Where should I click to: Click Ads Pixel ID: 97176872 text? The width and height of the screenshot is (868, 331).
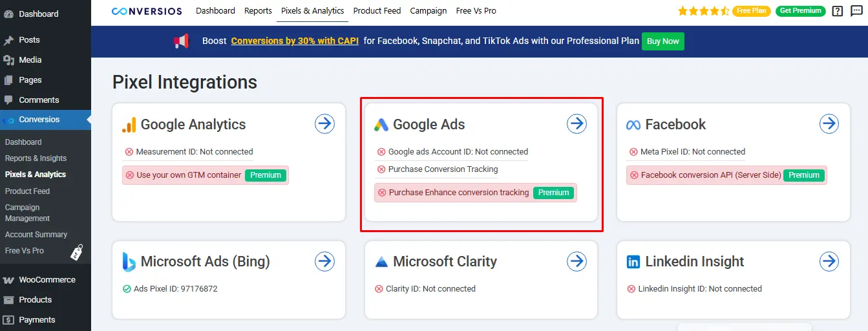coord(176,289)
